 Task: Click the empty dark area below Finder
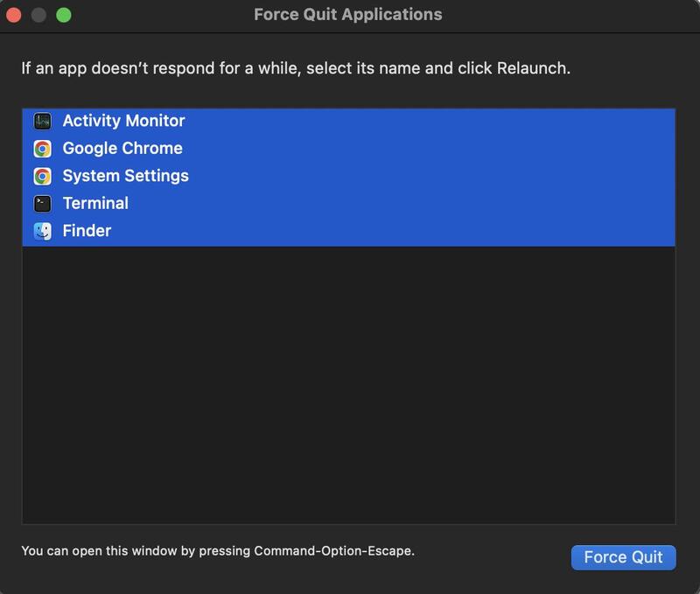(348, 385)
